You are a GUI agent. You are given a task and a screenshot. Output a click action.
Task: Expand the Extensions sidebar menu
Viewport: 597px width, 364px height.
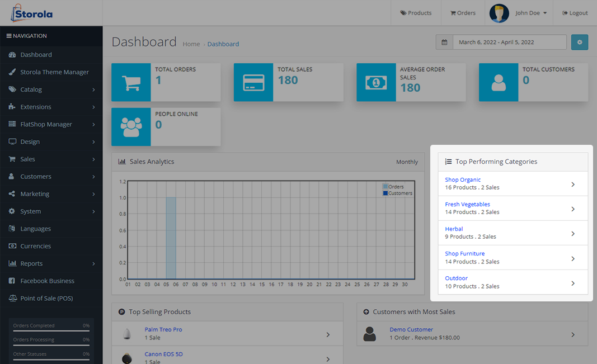pyautogui.click(x=51, y=107)
